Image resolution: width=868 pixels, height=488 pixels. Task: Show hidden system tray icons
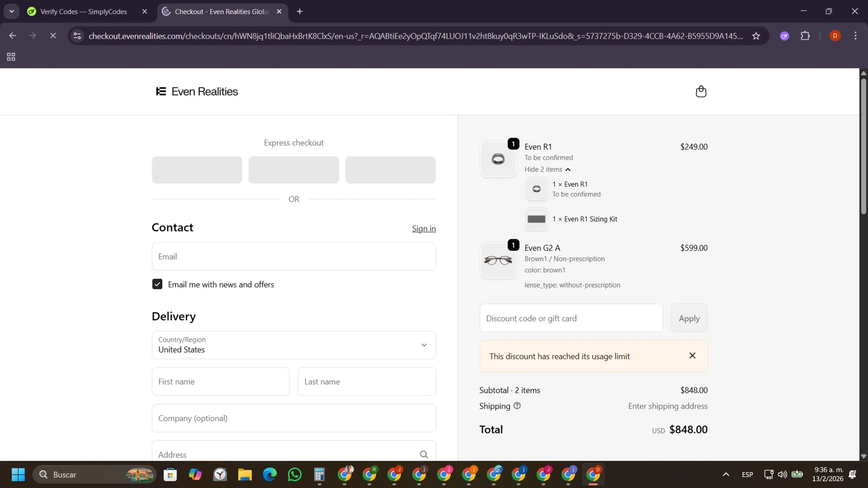click(x=726, y=475)
